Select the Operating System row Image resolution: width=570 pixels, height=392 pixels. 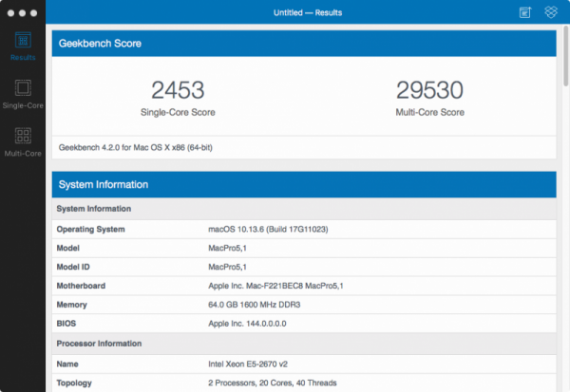pyautogui.click(x=303, y=229)
